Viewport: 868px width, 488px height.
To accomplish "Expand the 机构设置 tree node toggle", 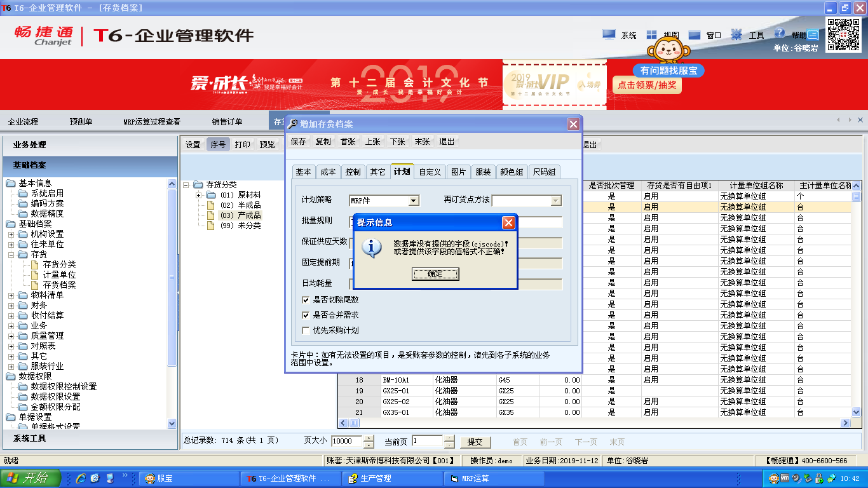I will pyautogui.click(x=11, y=234).
